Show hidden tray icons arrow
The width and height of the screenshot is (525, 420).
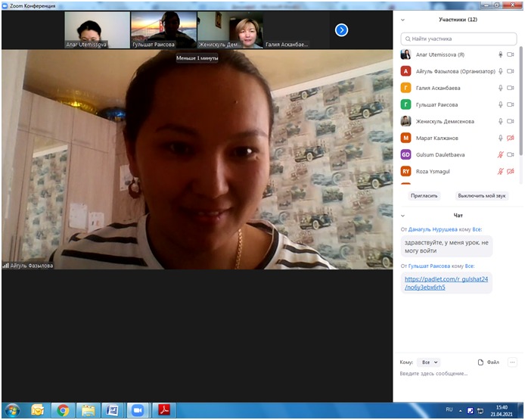point(461,411)
